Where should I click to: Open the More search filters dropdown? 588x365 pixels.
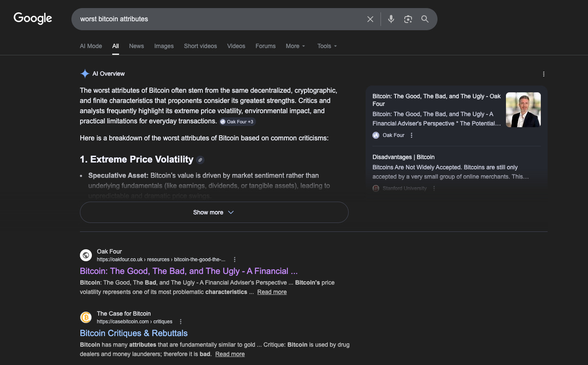(295, 46)
